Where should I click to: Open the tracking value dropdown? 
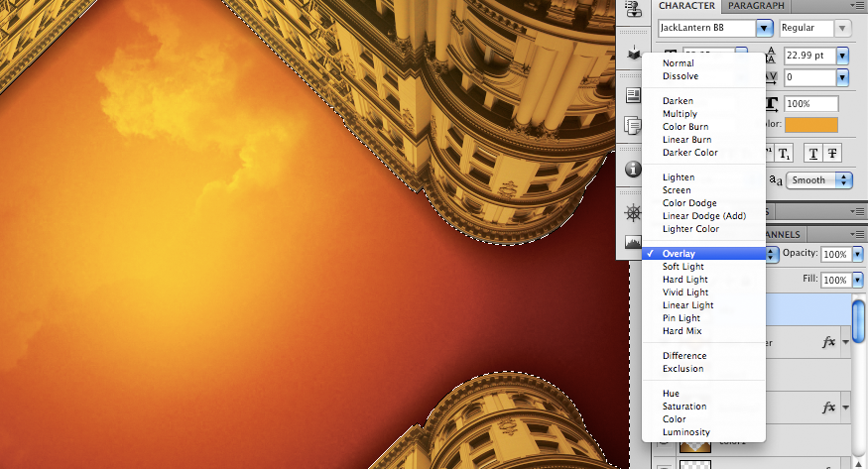point(842,77)
